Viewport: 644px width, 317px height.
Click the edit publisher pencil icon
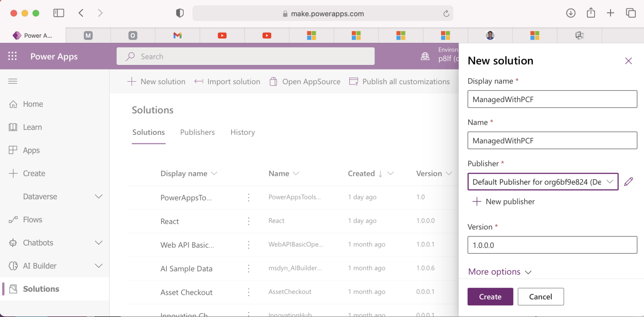[628, 182]
